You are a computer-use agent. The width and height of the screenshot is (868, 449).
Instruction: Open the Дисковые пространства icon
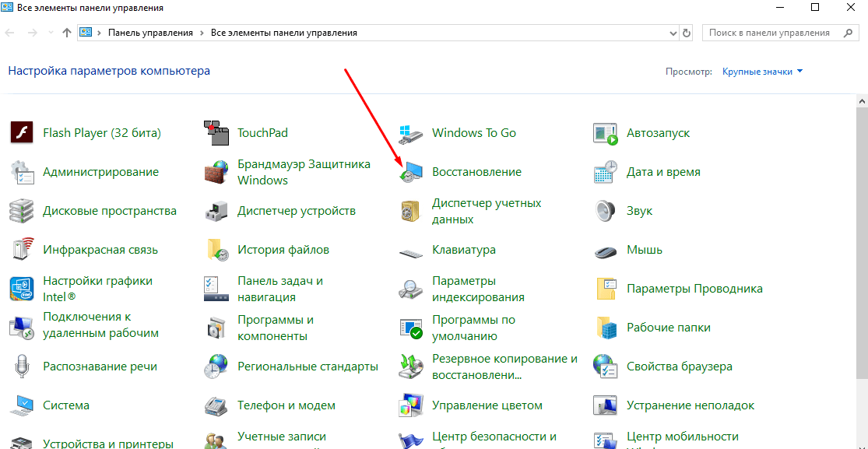22,211
